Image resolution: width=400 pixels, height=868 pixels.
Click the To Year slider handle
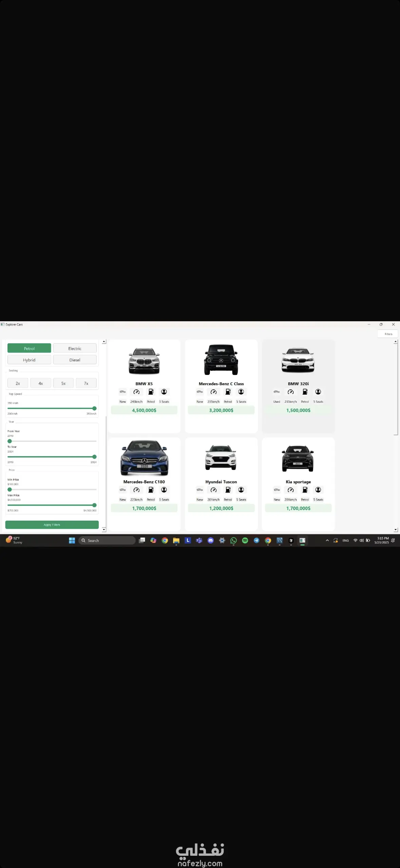click(94, 457)
